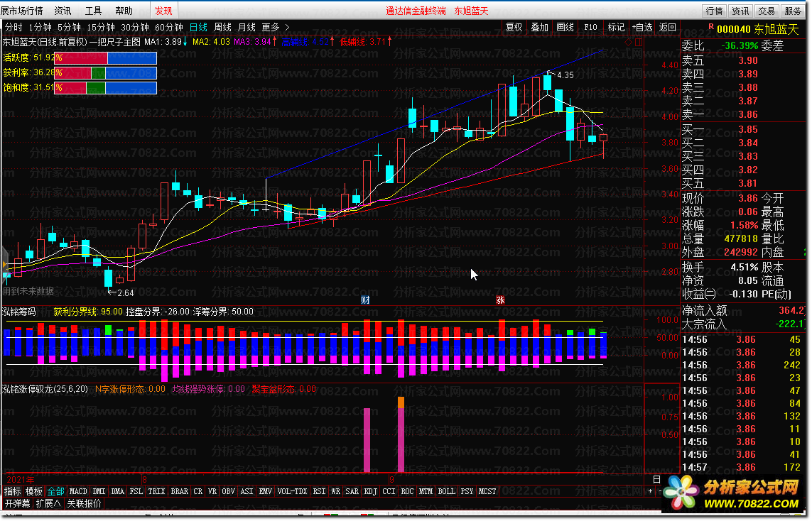Open the 标记 marking menu
This screenshot has width=812, height=521.
click(616, 27)
